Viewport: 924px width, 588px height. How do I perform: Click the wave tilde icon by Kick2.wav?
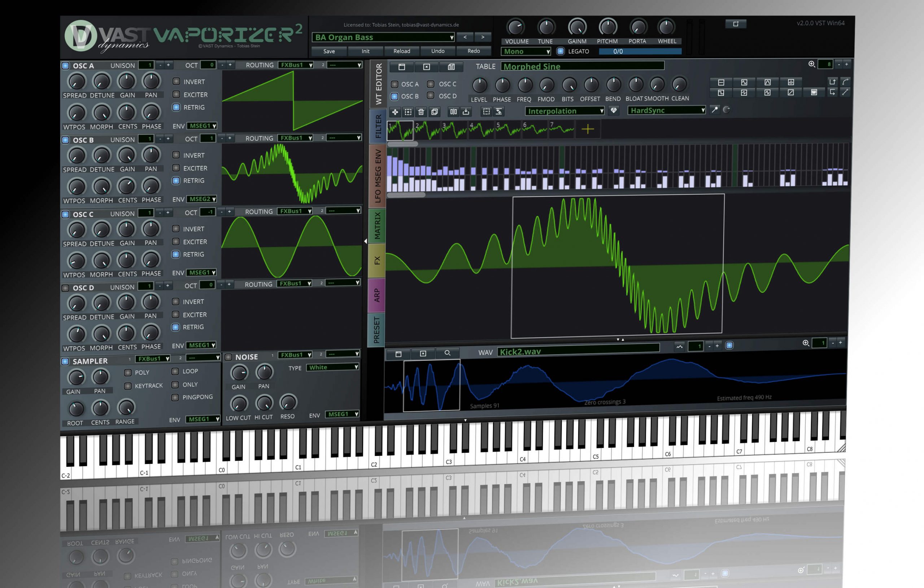pos(679,346)
